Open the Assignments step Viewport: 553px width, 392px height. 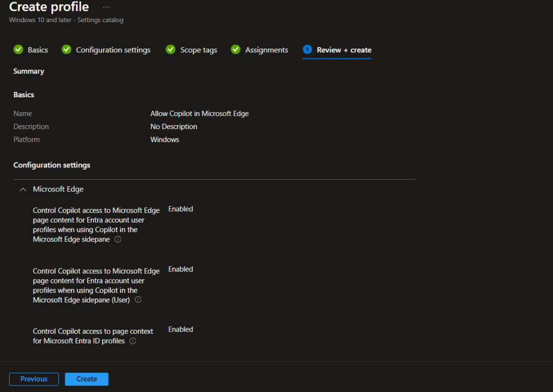267,49
